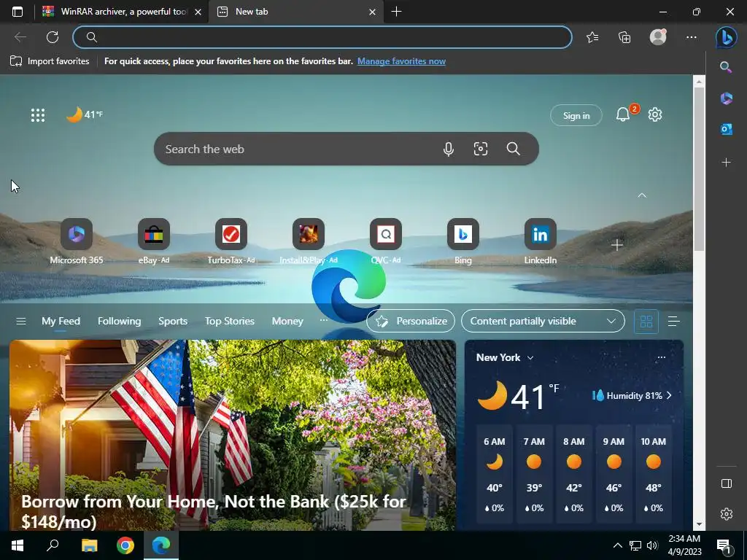Launch Google Chrome from taskbar

(125, 545)
